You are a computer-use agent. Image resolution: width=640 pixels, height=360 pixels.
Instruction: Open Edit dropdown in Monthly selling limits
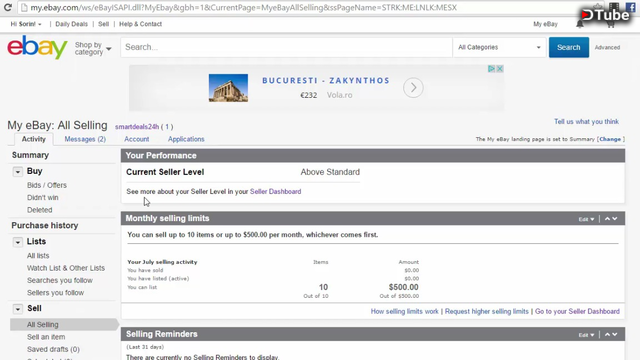(586, 219)
